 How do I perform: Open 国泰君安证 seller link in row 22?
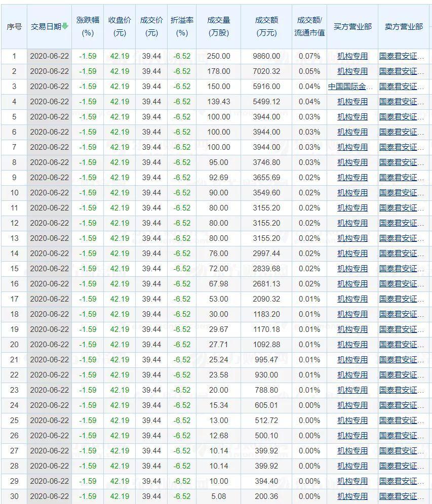[401, 375]
